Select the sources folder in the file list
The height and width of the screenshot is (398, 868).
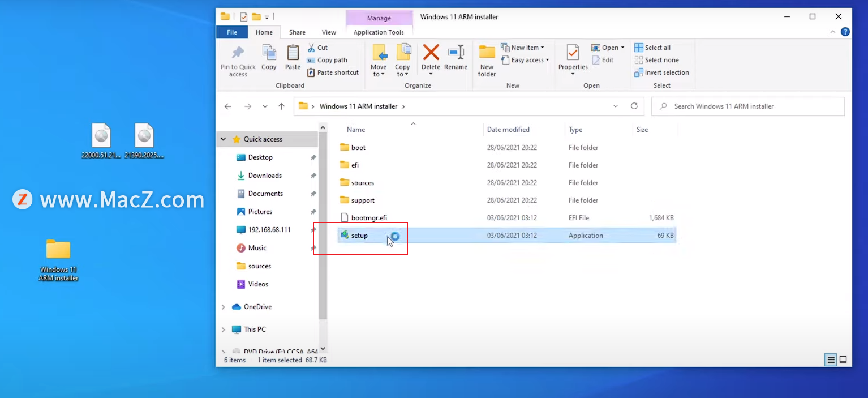pos(506,183)
